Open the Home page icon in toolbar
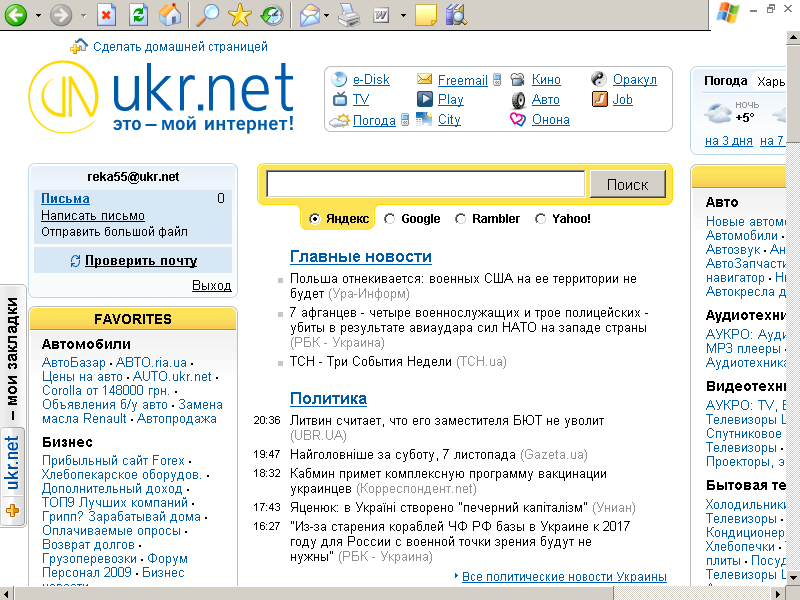Viewport: 800px width, 600px height. [x=170, y=14]
